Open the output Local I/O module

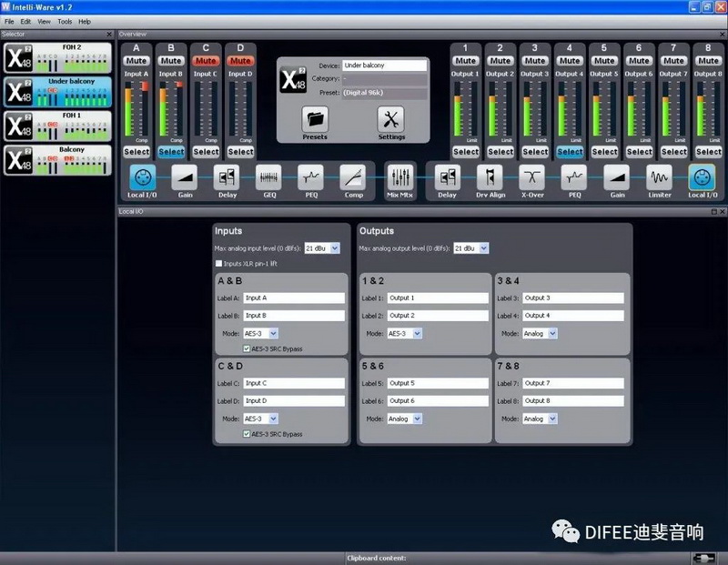tap(702, 177)
